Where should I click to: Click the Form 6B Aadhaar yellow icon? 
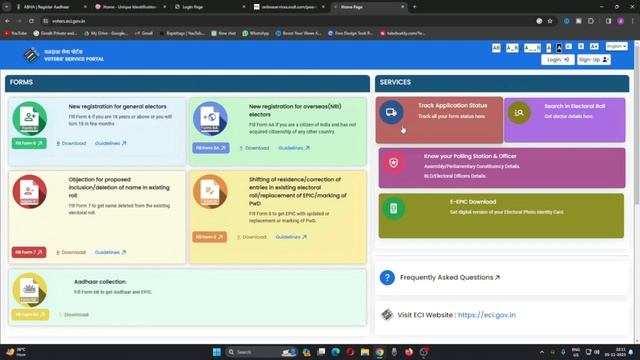coord(29,290)
